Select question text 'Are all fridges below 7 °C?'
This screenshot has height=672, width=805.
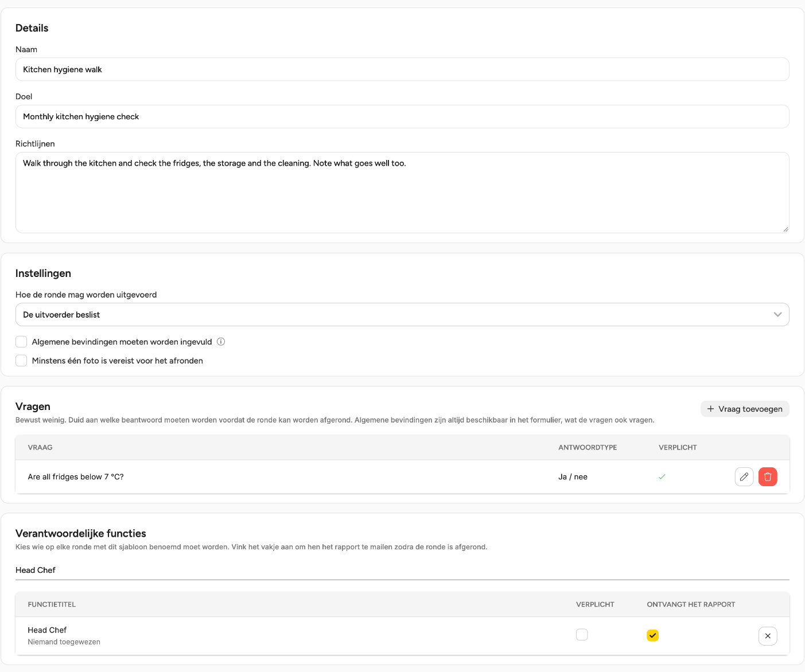76,476
